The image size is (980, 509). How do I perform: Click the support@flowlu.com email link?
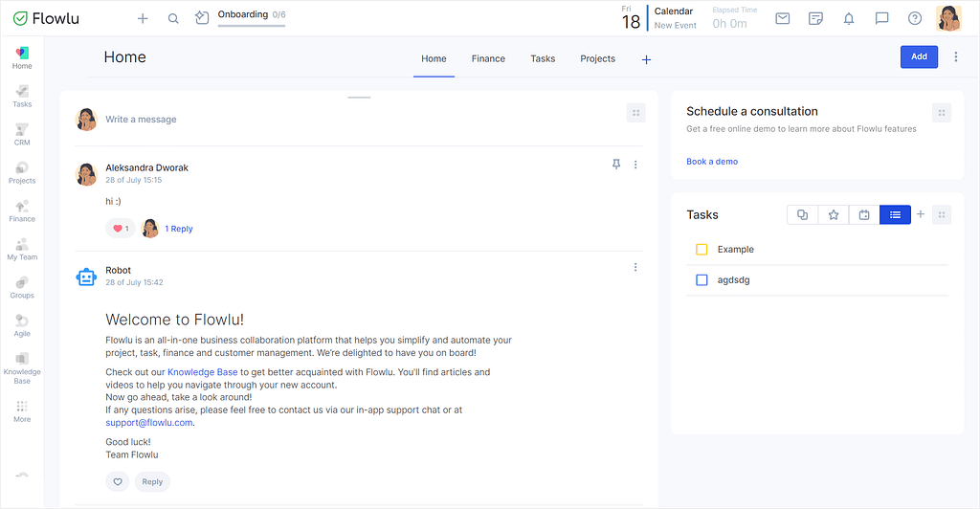[x=148, y=423]
